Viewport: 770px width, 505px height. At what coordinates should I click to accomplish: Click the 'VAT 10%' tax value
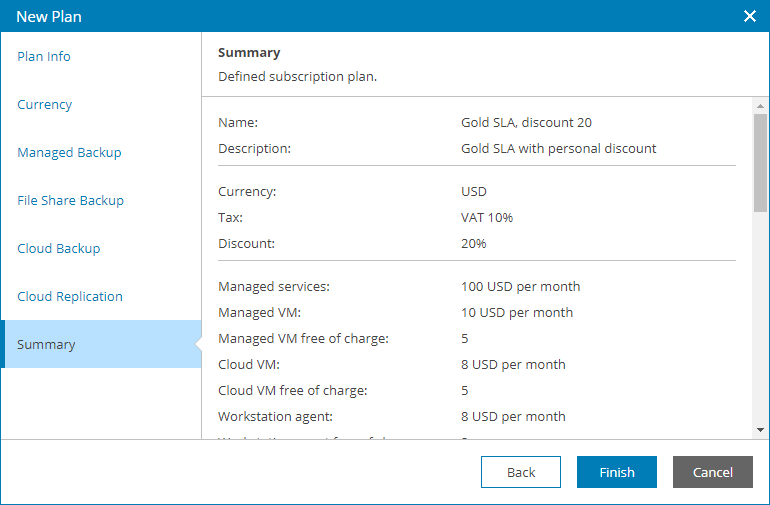click(x=487, y=217)
